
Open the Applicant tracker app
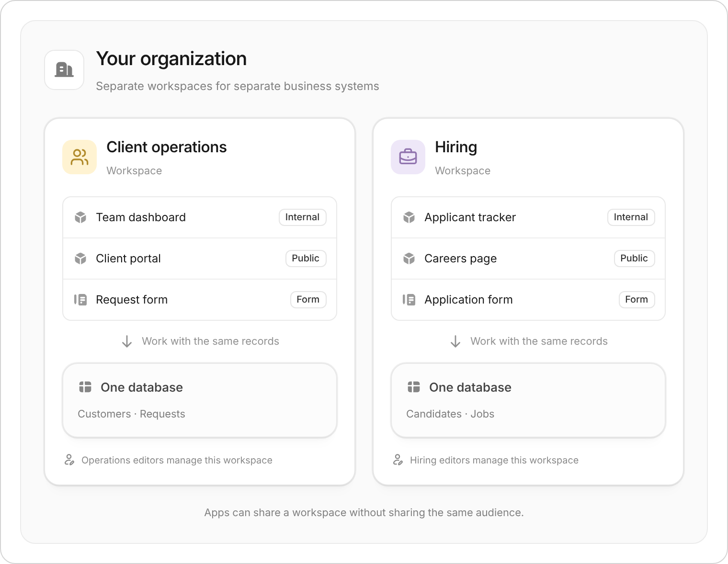pos(528,217)
